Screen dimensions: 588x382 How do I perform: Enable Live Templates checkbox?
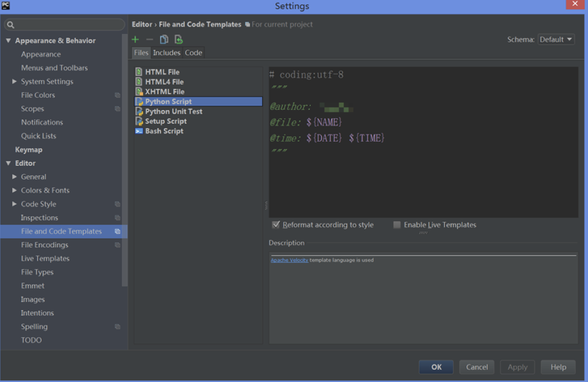point(396,225)
